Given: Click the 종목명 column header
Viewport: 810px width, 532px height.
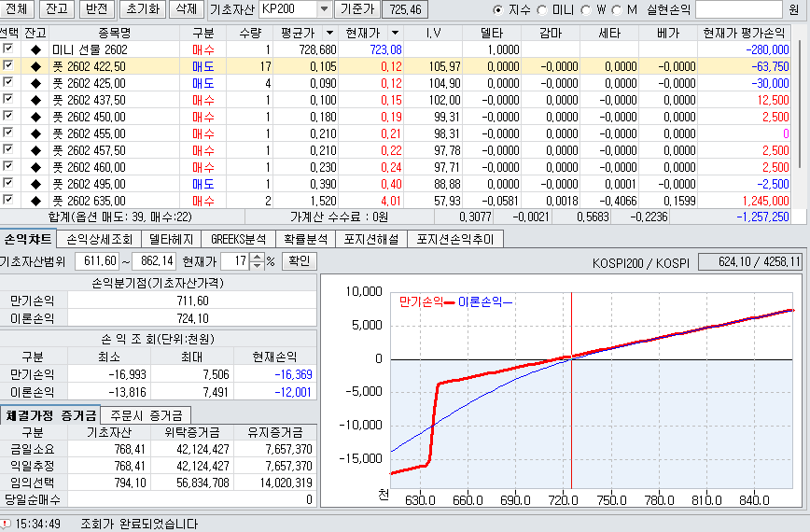Looking at the screenshot, I should click(114, 33).
